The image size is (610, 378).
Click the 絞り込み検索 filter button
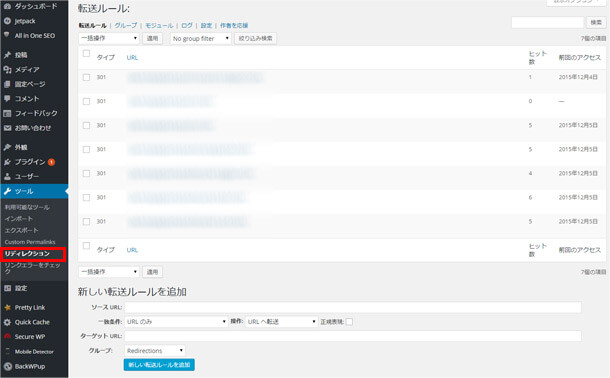coord(255,38)
